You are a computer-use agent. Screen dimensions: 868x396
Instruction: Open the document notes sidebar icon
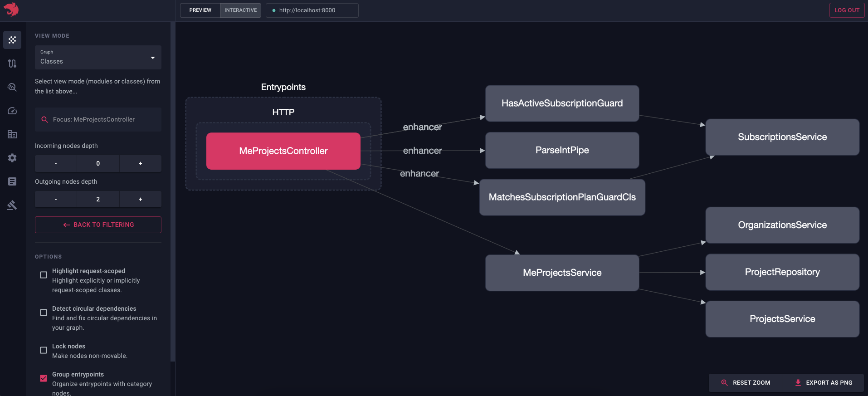pyautogui.click(x=12, y=181)
